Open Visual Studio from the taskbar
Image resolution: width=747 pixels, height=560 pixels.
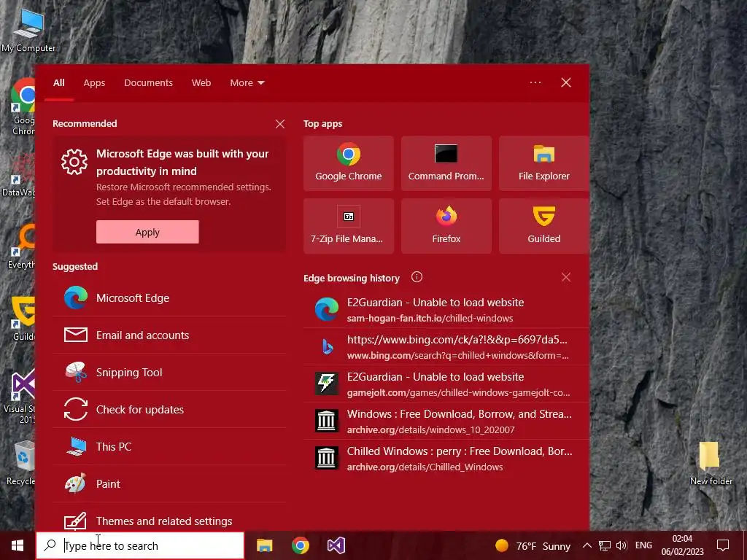[336, 545]
